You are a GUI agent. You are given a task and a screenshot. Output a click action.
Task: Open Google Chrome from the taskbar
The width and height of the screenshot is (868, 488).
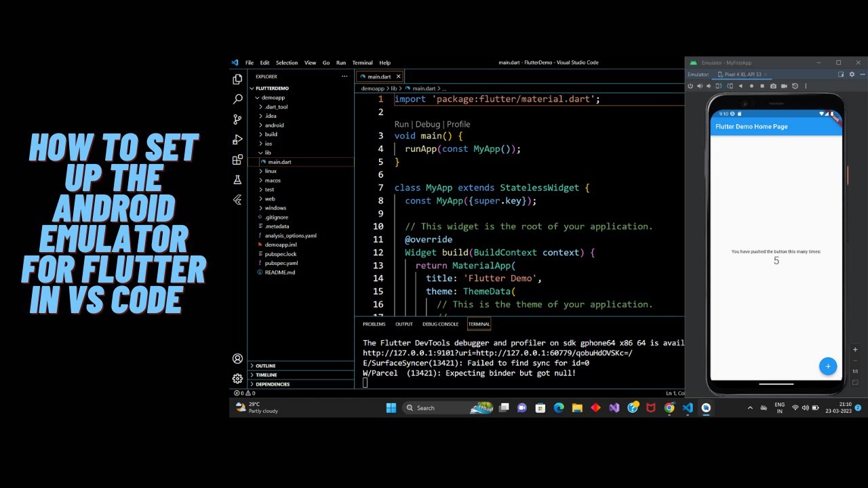pyautogui.click(x=669, y=408)
